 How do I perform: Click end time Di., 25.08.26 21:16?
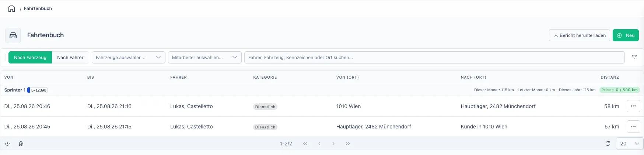point(109,106)
